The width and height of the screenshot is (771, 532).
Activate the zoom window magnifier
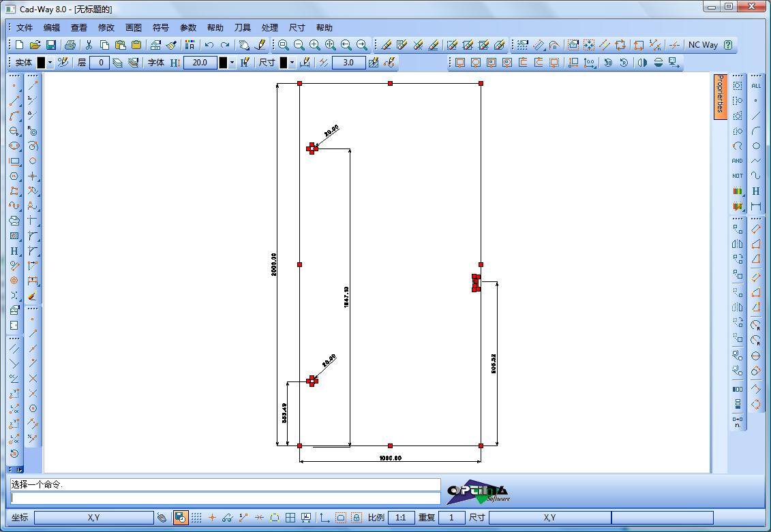[x=283, y=45]
